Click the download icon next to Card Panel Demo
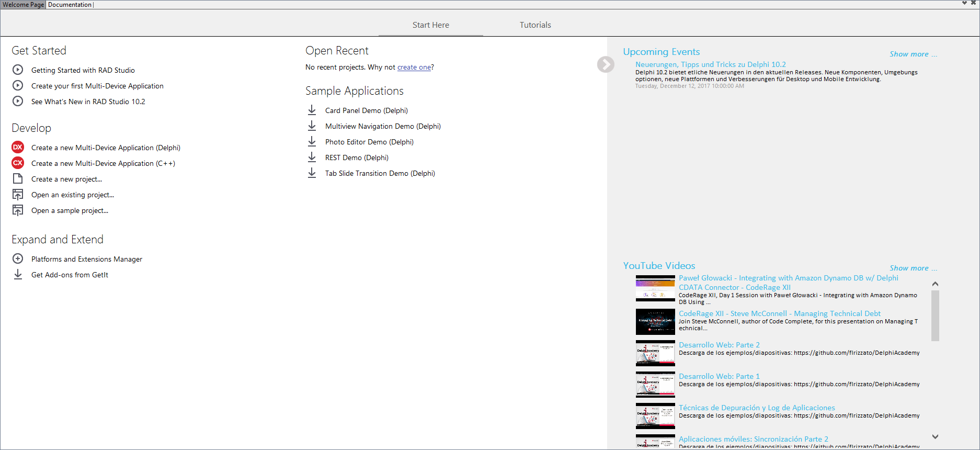 click(312, 110)
